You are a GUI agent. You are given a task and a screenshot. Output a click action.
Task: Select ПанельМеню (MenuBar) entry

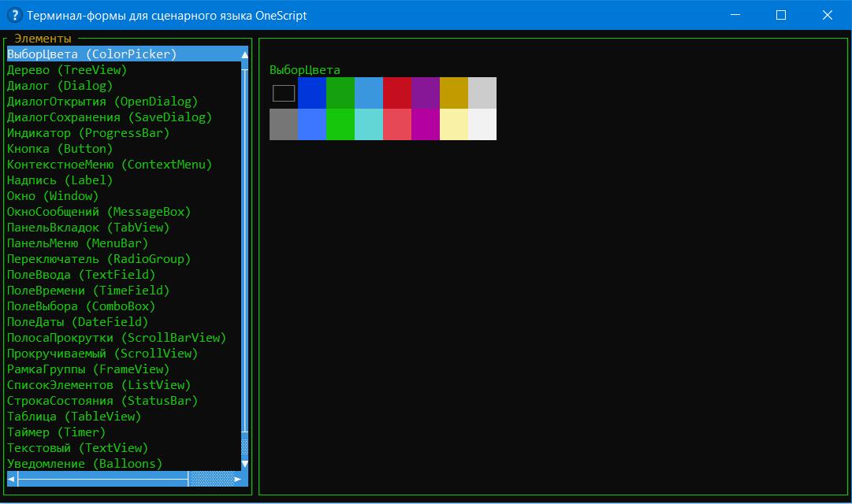pyautogui.click(x=77, y=243)
